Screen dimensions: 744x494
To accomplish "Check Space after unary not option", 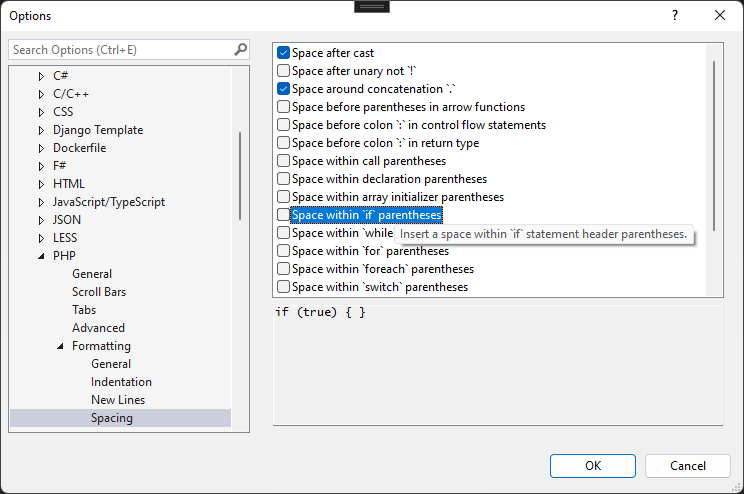I will (x=284, y=71).
